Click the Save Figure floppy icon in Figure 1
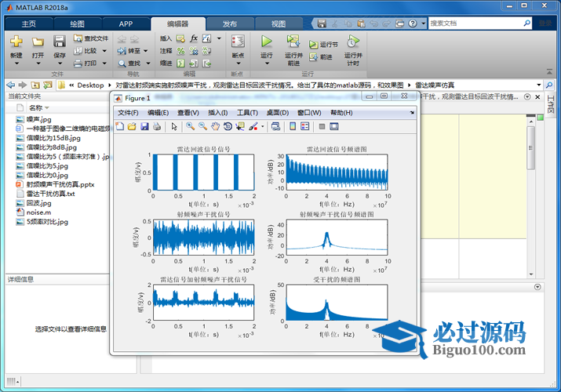Viewport: 561px width, 392px height. tap(144, 126)
